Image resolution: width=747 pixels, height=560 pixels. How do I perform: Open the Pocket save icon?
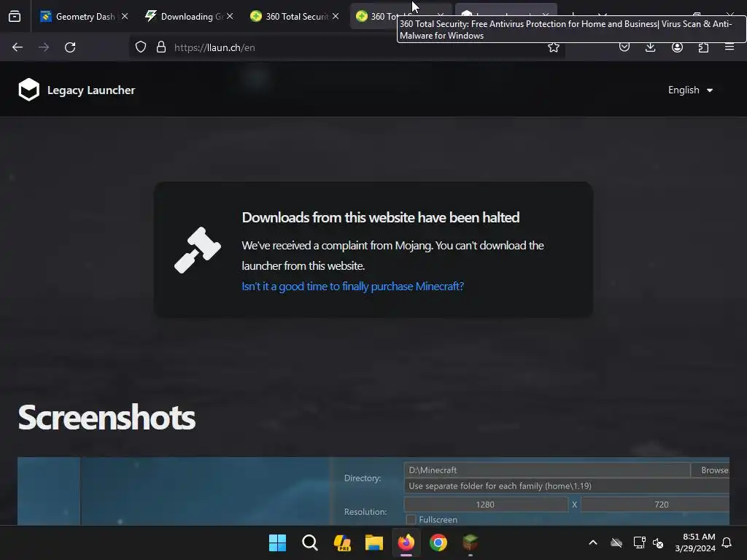[x=624, y=47]
